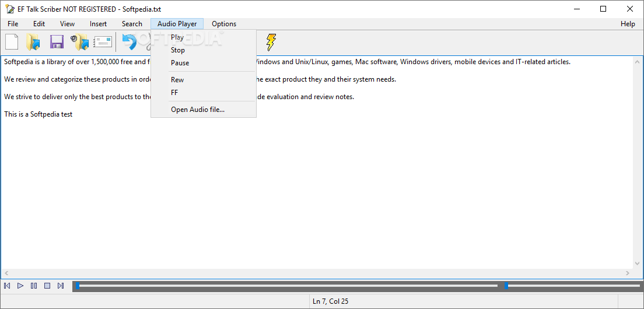Click the text 'IT-related articles'

click(543, 62)
